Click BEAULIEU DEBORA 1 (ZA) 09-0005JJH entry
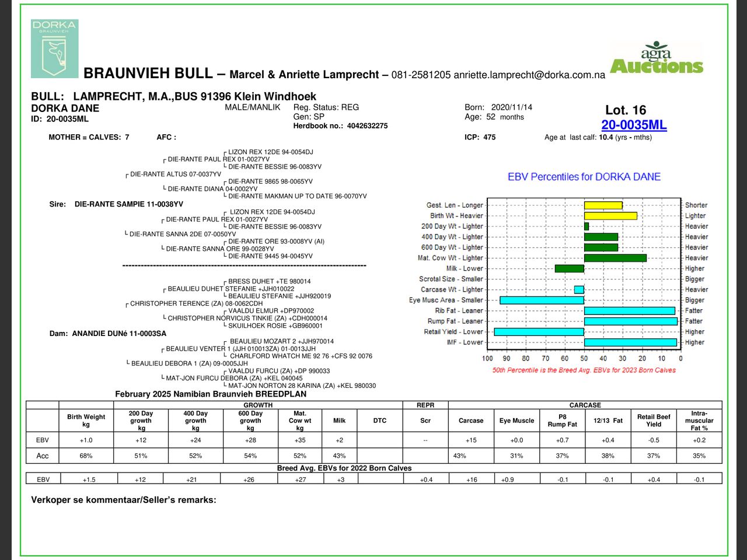This screenshot has width=747, height=560. [189, 363]
